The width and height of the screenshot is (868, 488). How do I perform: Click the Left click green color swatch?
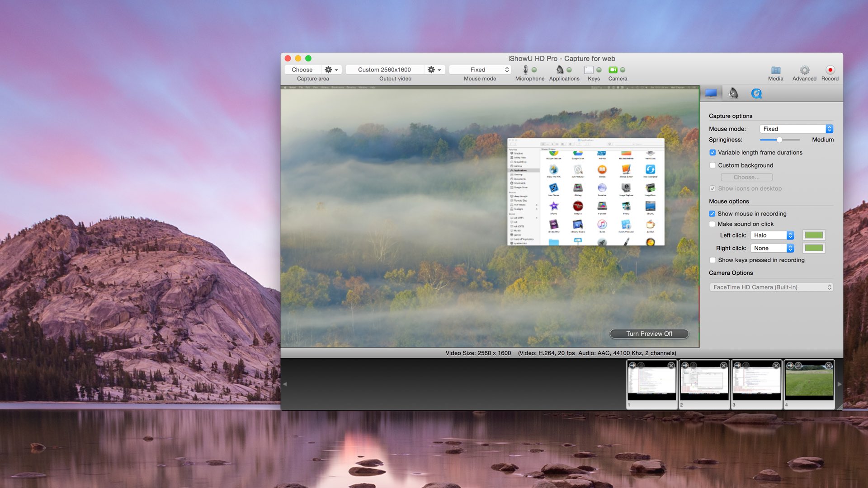click(814, 235)
